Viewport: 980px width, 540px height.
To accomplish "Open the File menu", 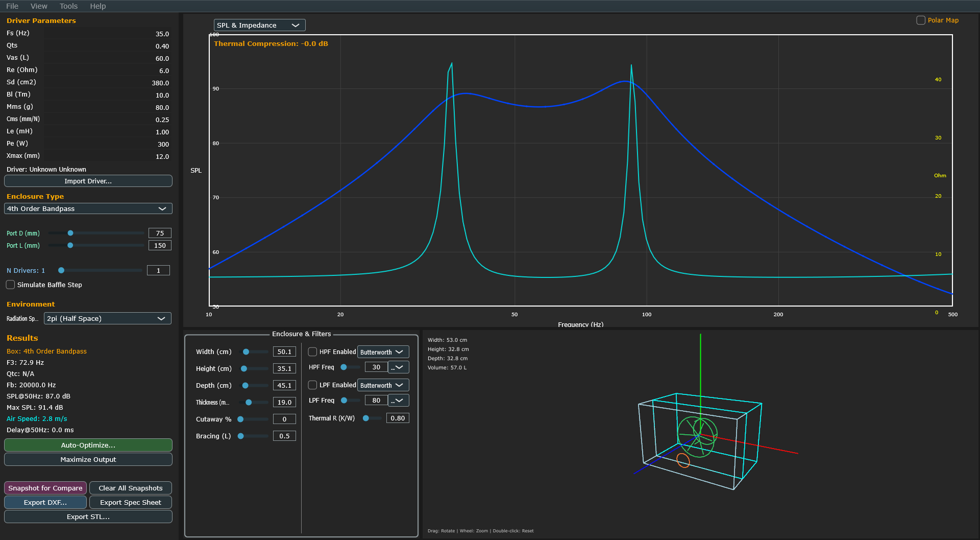I will point(12,6).
